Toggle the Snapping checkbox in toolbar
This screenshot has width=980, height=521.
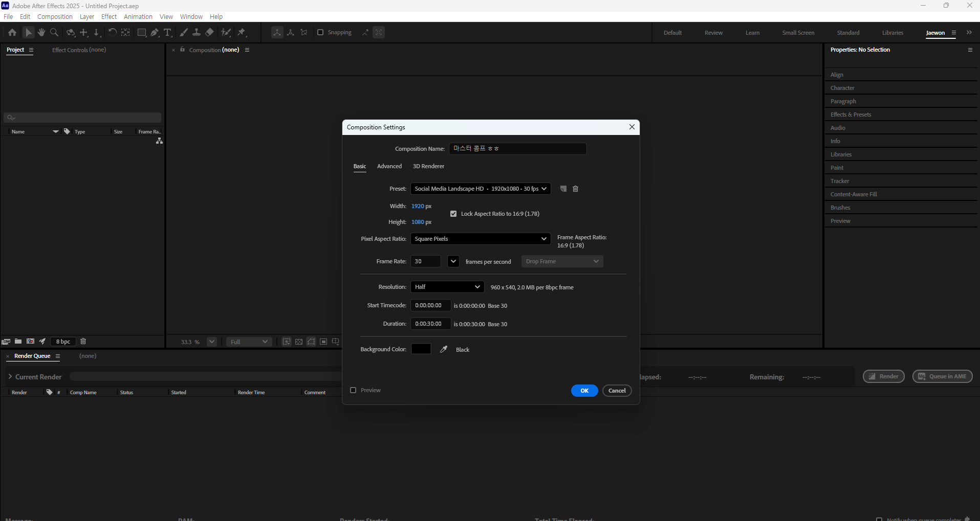[320, 32]
